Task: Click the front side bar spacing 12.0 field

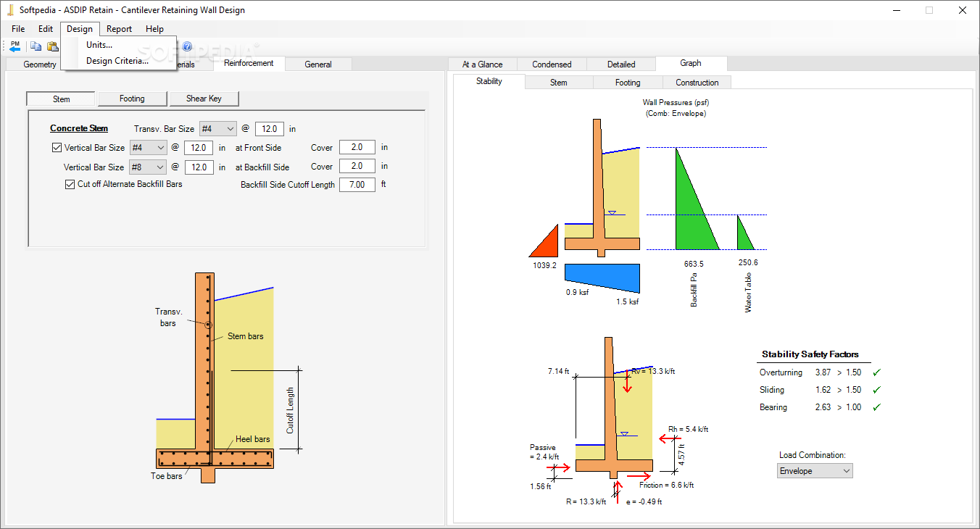Action: coord(198,148)
